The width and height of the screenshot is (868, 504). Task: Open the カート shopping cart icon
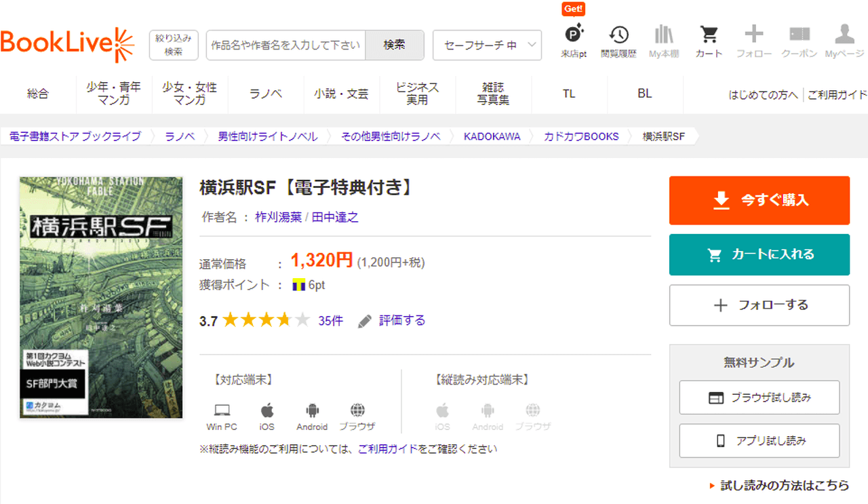[x=709, y=40]
